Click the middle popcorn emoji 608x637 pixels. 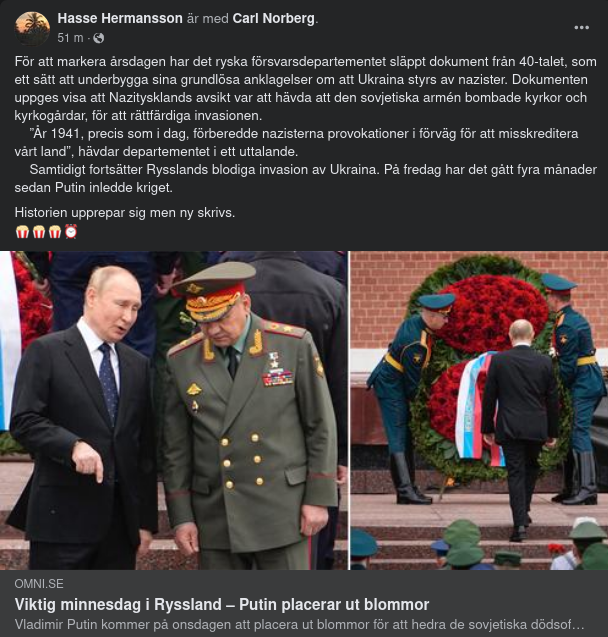click(x=39, y=232)
